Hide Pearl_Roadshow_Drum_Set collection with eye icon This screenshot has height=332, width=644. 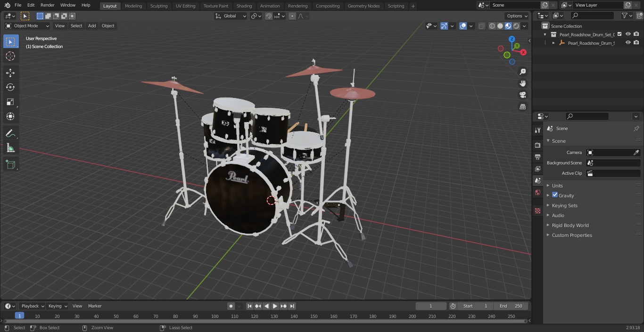628,34
